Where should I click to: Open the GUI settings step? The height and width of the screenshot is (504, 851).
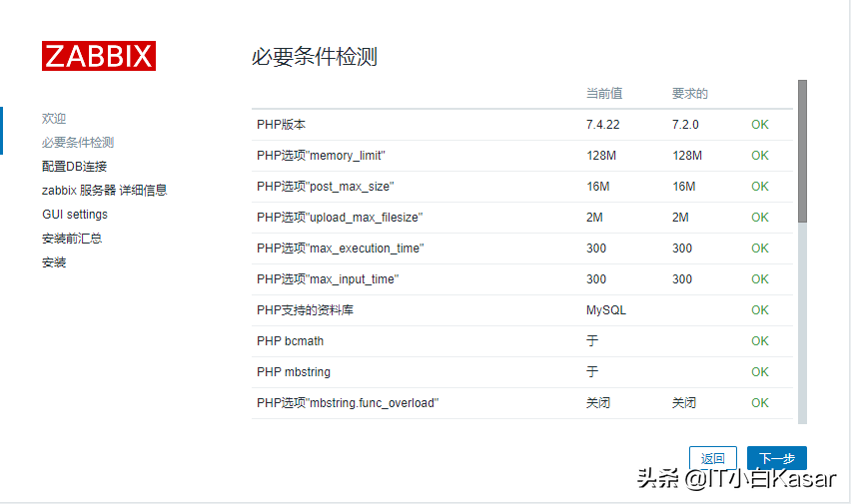[x=75, y=215]
